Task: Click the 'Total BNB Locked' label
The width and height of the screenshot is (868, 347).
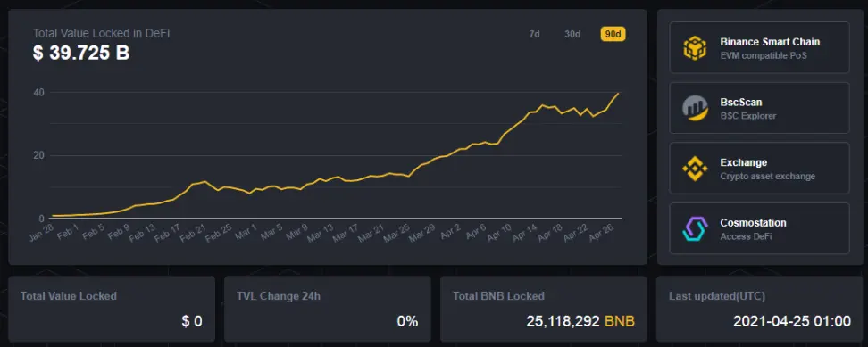Action: (x=499, y=296)
